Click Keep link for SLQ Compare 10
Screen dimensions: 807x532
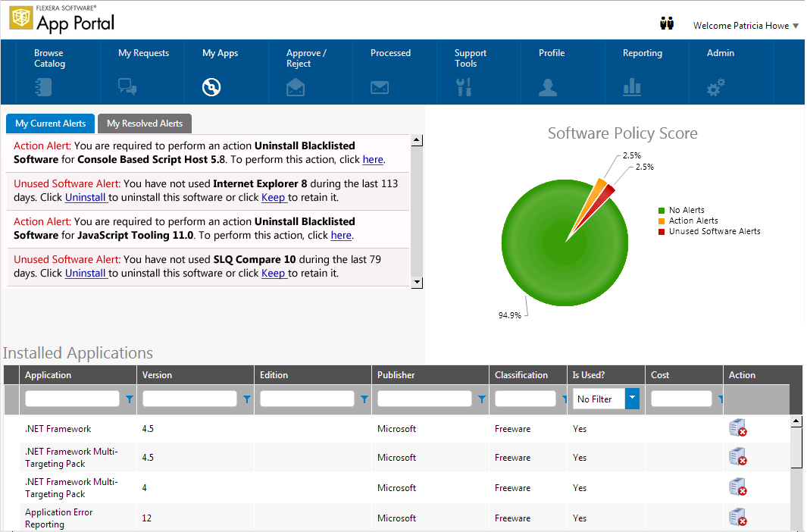(x=274, y=274)
